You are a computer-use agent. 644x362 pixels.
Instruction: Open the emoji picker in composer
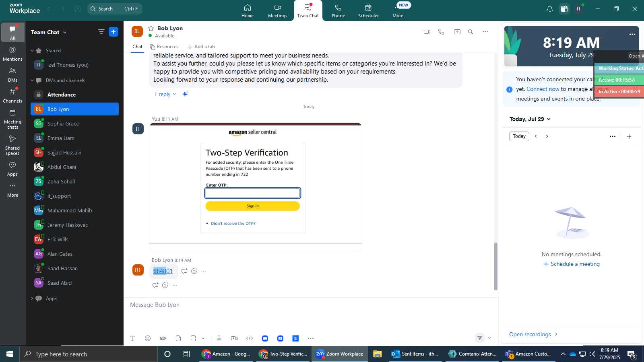coord(148,338)
